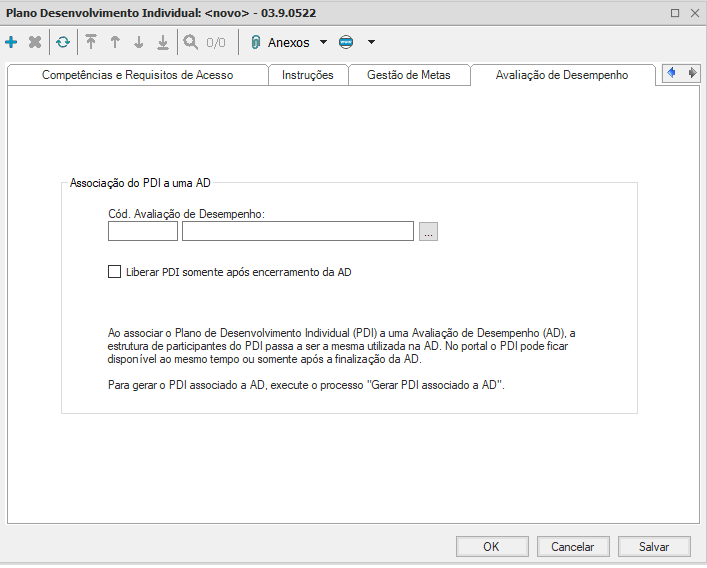Click the Cancelar button

[x=572, y=547]
